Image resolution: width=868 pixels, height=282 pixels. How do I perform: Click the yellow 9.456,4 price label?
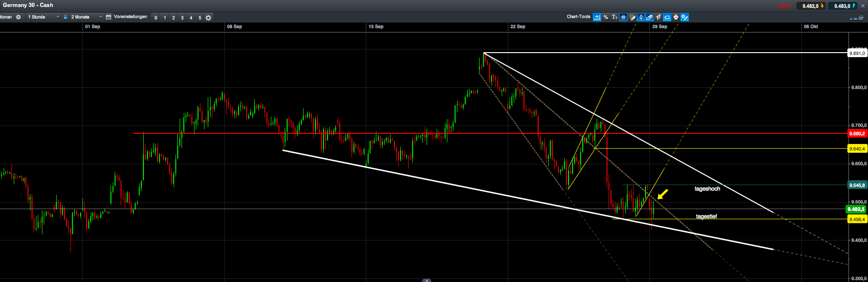tap(857, 220)
